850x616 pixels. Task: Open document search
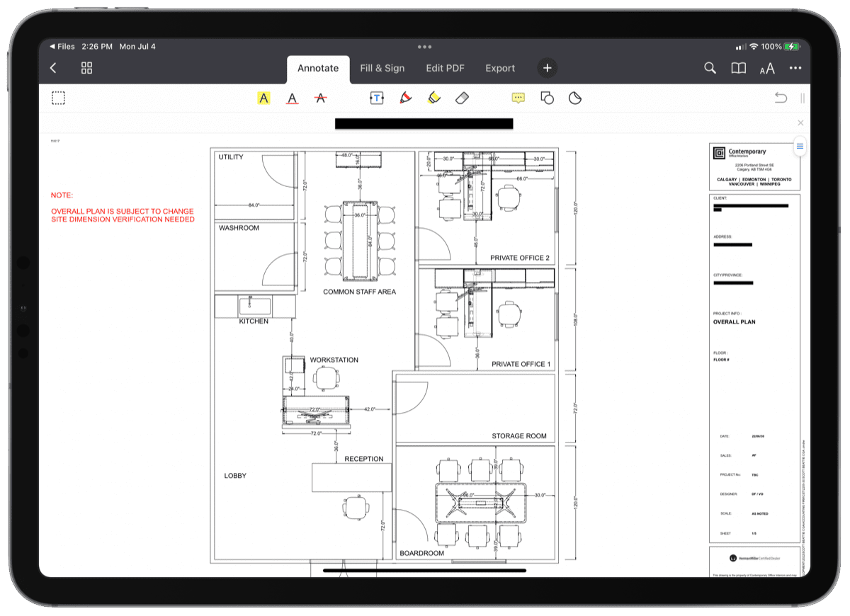pos(710,68)
